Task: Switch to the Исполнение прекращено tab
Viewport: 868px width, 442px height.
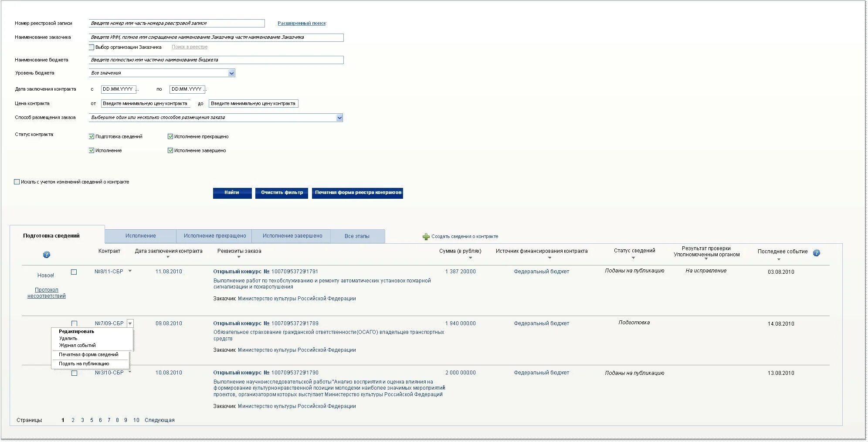Action: pyautogui.click(x=214, y=236)
